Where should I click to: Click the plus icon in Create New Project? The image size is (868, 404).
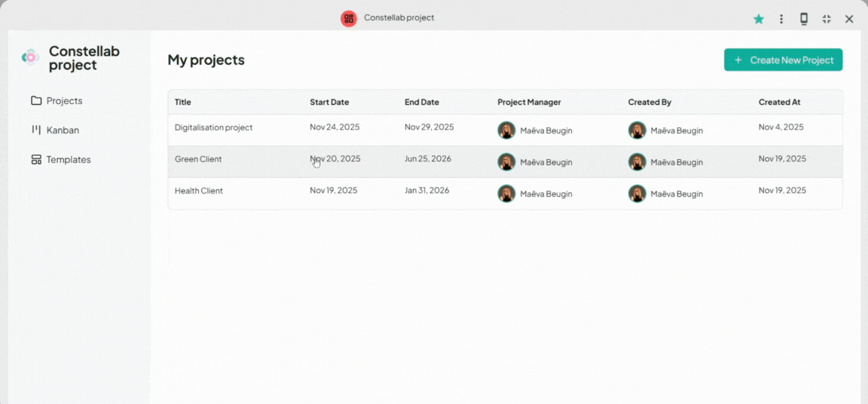[x=738, y=60]
